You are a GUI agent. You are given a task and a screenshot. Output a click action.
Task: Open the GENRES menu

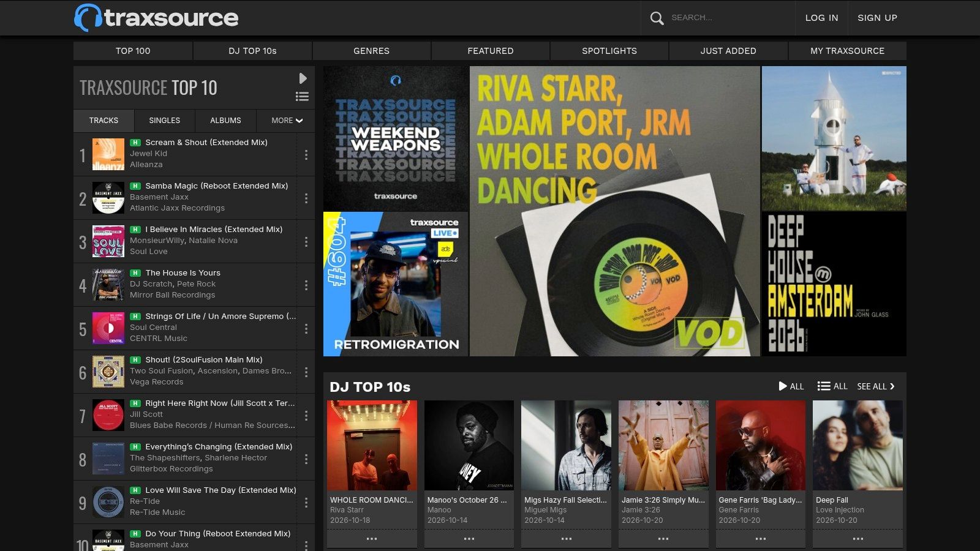(x=371, y=51)
